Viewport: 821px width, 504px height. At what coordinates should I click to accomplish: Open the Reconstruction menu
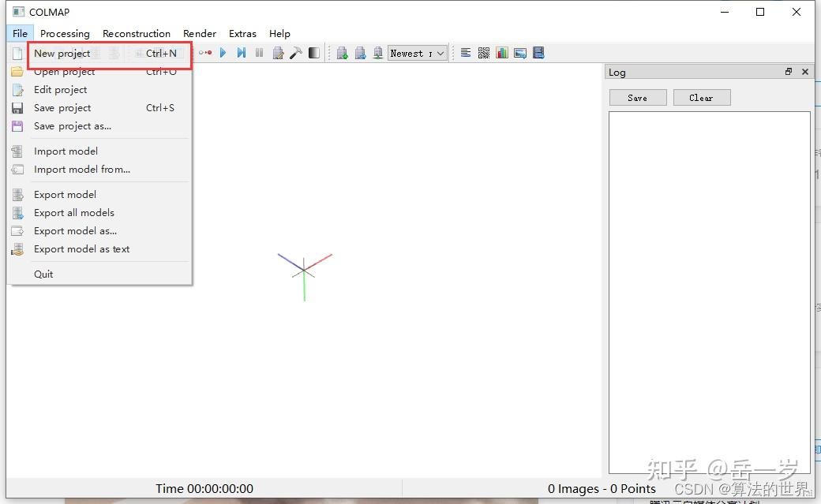coord(137,33)
